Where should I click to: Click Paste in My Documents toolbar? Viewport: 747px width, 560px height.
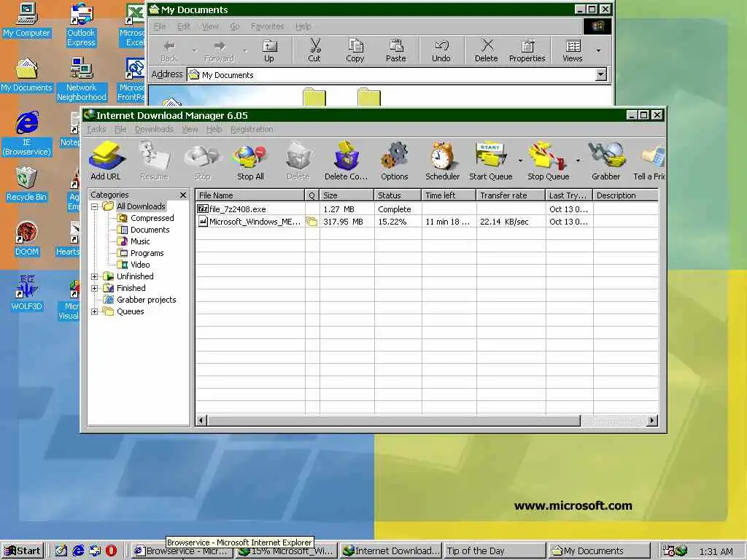click(x=396, y=50)
